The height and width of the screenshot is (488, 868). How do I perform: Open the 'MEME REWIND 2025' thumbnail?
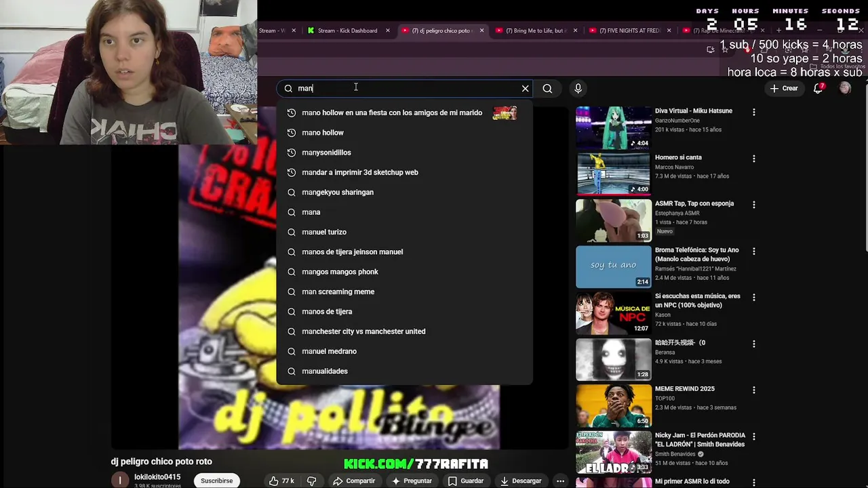(x=614, y=405)
